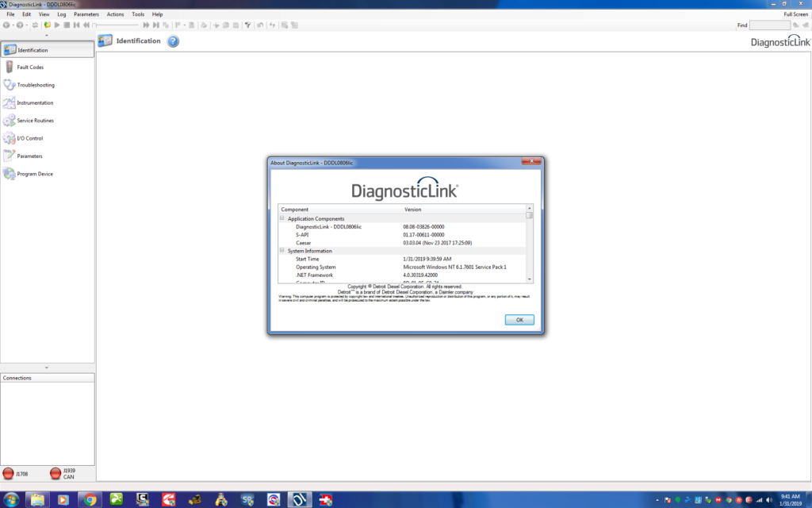Select the DiagnosticLink - DDDL0806lic row

(402, 226)
